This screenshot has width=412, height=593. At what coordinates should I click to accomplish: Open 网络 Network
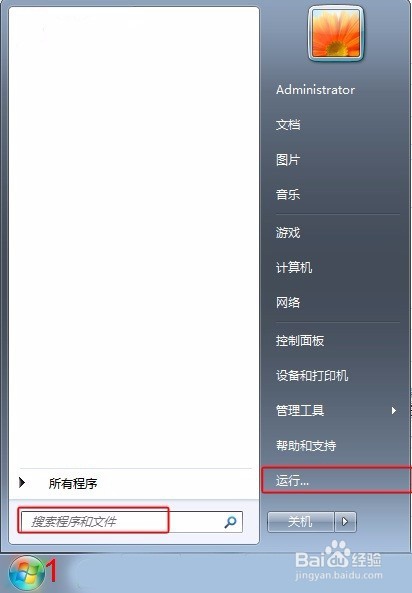(x=288, y=303)
